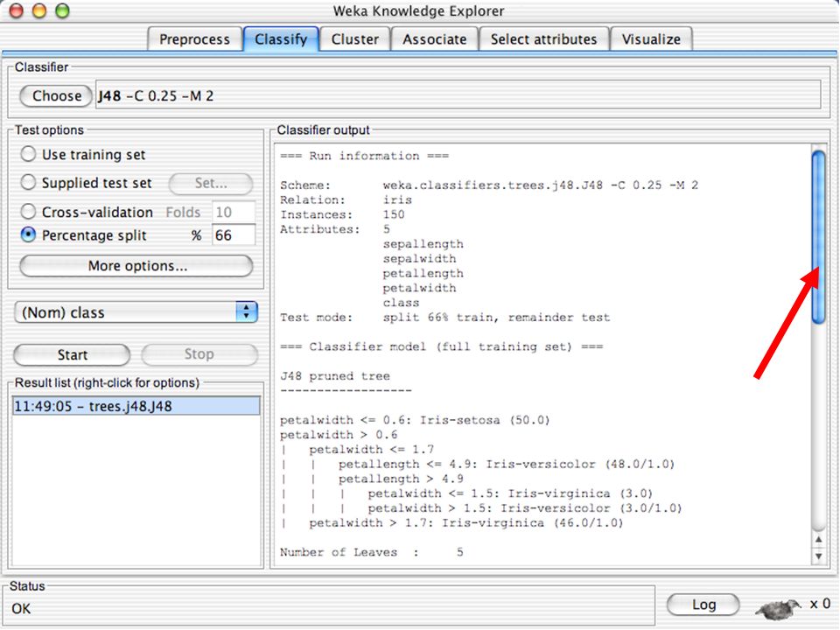Click the classifier output scrollbar thumb
Screen dimensions: 840x630
coord(818,237)
